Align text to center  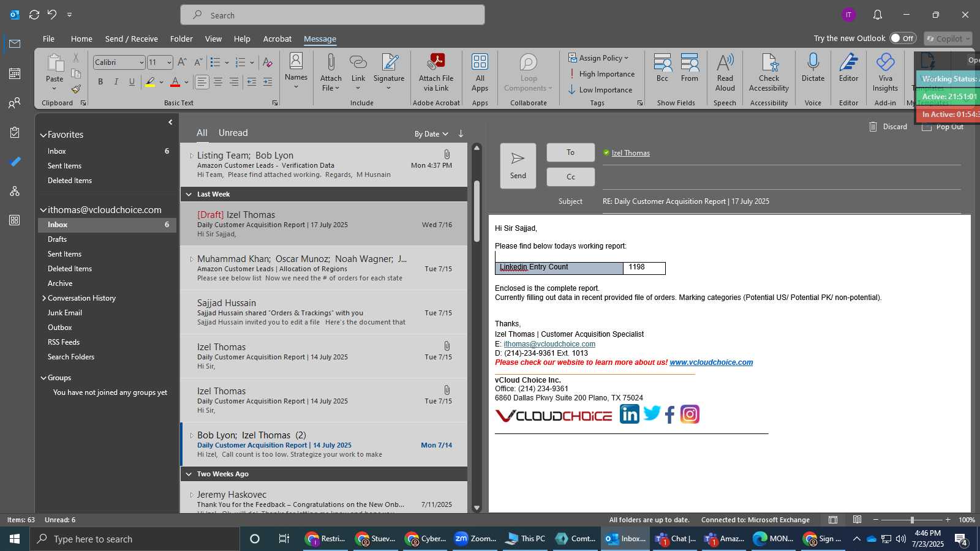(x=217, y=81)
